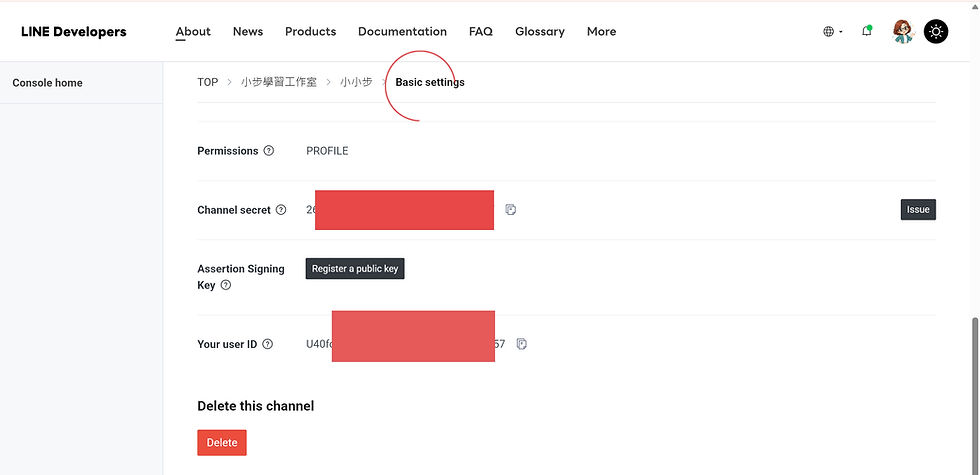Click the LINE Developers logo
Image resolution: width=980 pixels, height=475 pixels.
coord(74,32)
